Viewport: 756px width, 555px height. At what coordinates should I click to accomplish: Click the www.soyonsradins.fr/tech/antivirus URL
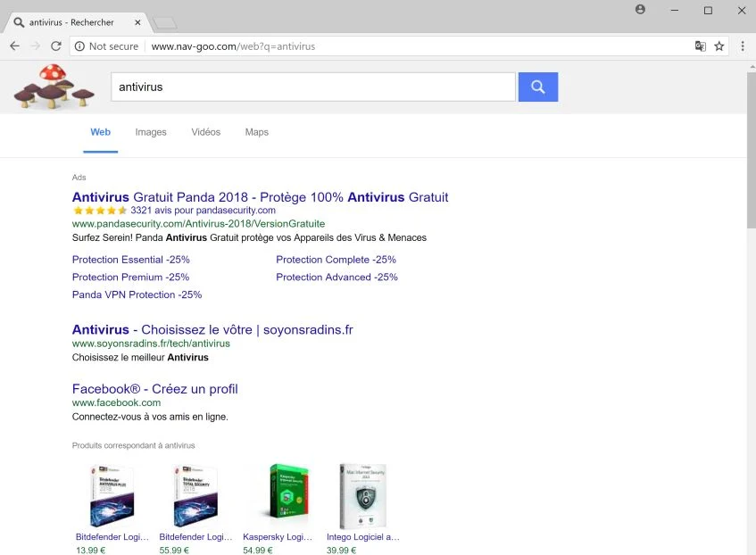click(151, 344)
